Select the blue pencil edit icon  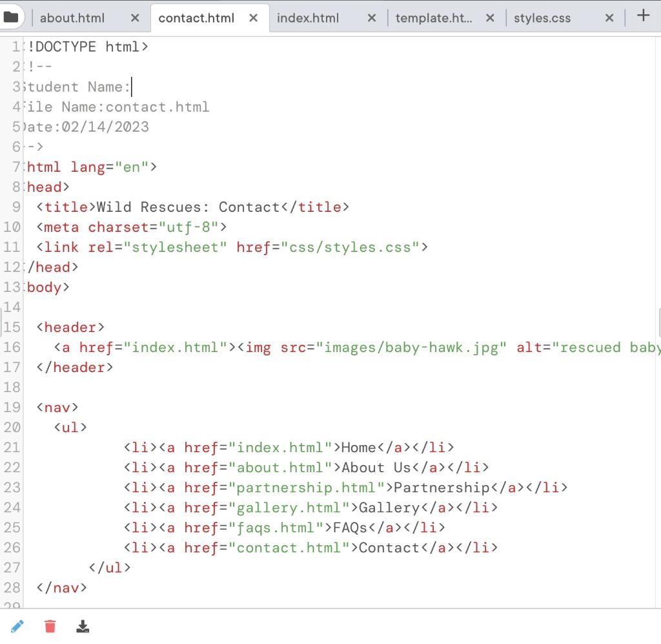[x=17, y=626]
